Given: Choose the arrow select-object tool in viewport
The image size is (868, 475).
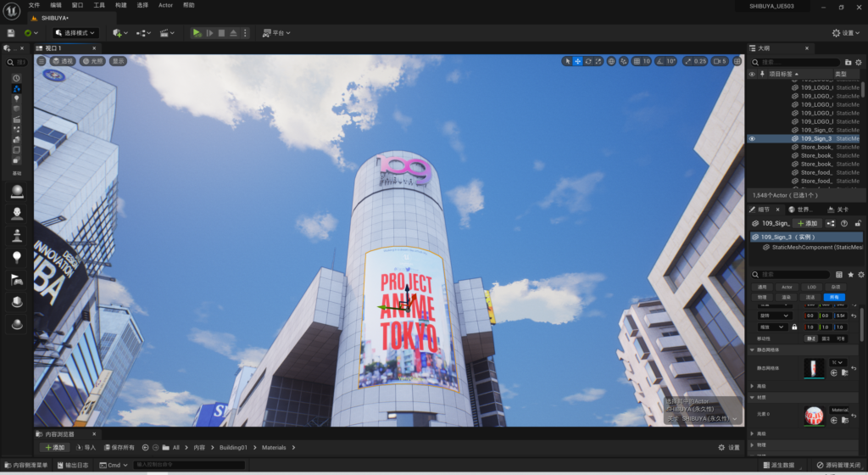Looking at the screenshot, I should coord(567,61).
